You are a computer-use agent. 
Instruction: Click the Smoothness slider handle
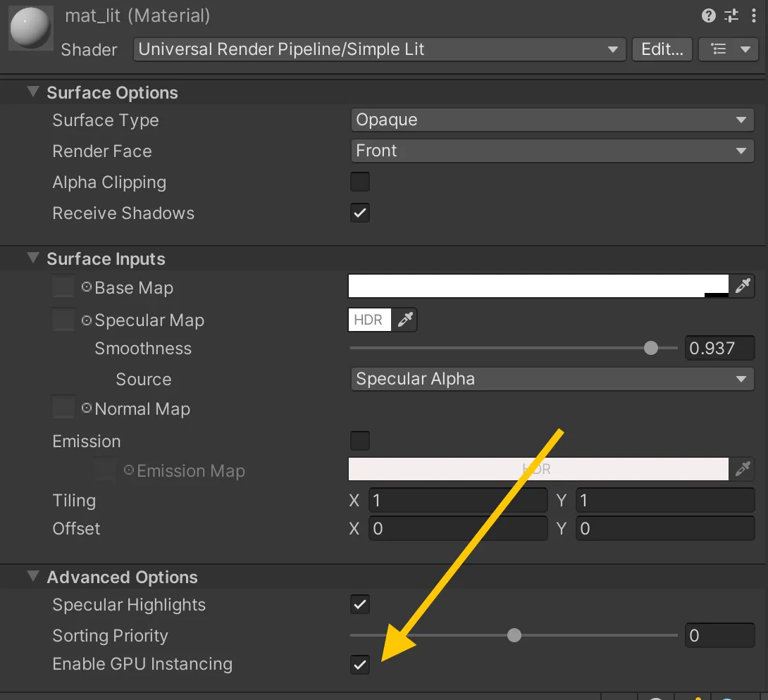click(x=651, y=348)
